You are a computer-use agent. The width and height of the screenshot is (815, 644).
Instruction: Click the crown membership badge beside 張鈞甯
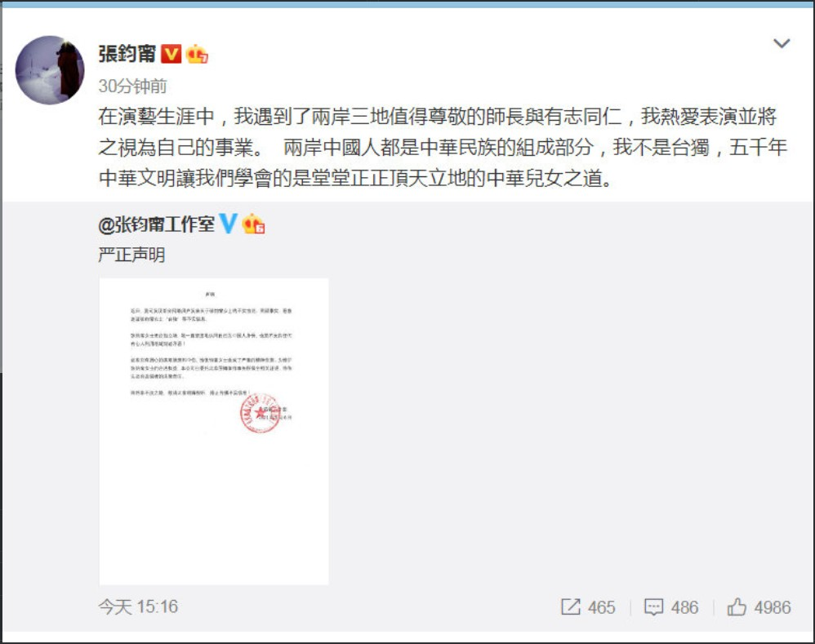(x=197, y=54)
